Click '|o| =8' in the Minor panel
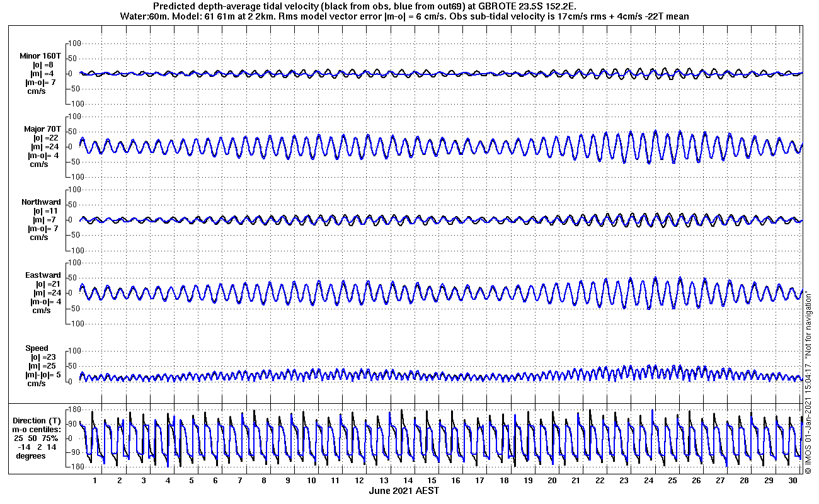The width and height of the screenshot is (819, 504). [x=43, y=65]
